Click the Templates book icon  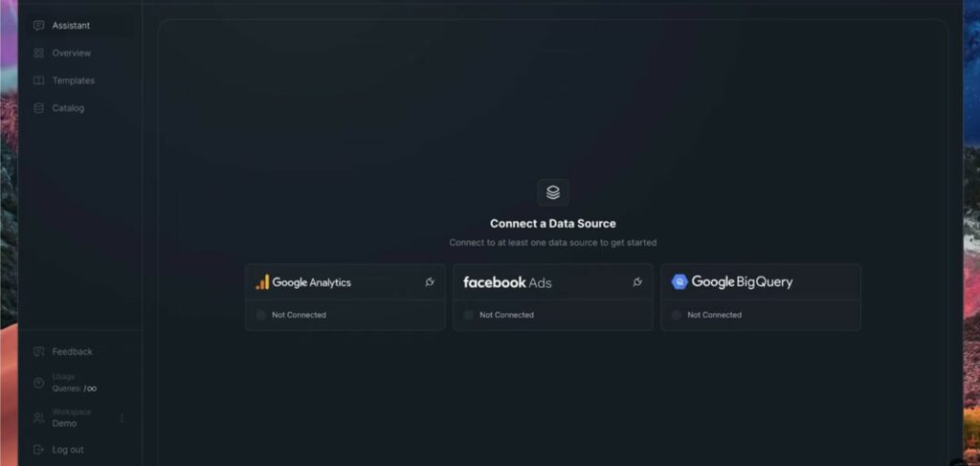click(38, 80)
